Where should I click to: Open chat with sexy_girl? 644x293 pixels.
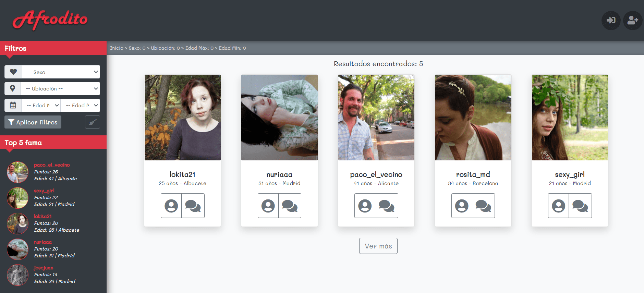tap(580, 206)
